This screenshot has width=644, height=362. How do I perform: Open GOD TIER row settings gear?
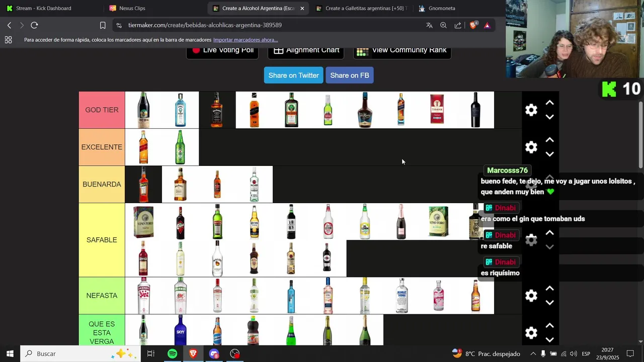coord(531,110)
